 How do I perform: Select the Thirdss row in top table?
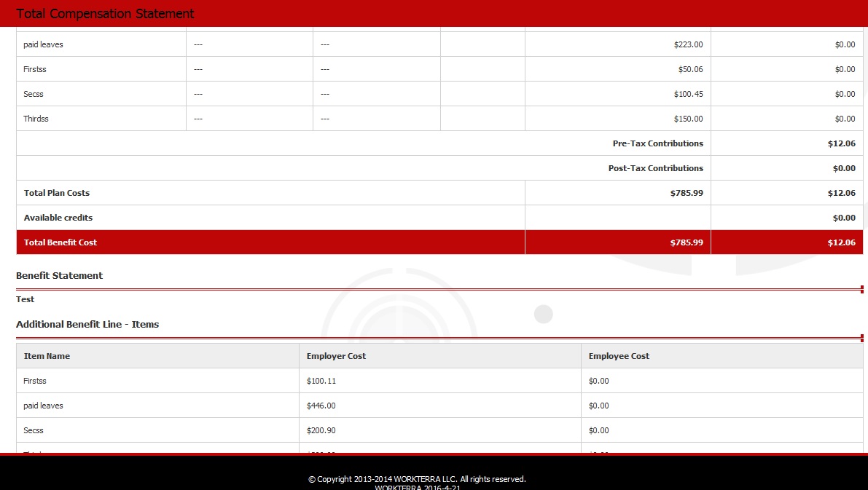point(36,119)
